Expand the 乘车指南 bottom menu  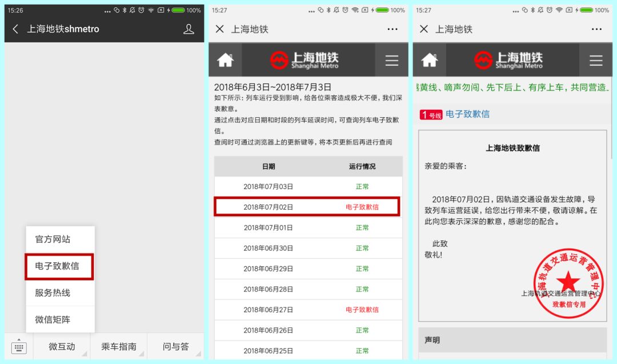click(x=118, y=347)
